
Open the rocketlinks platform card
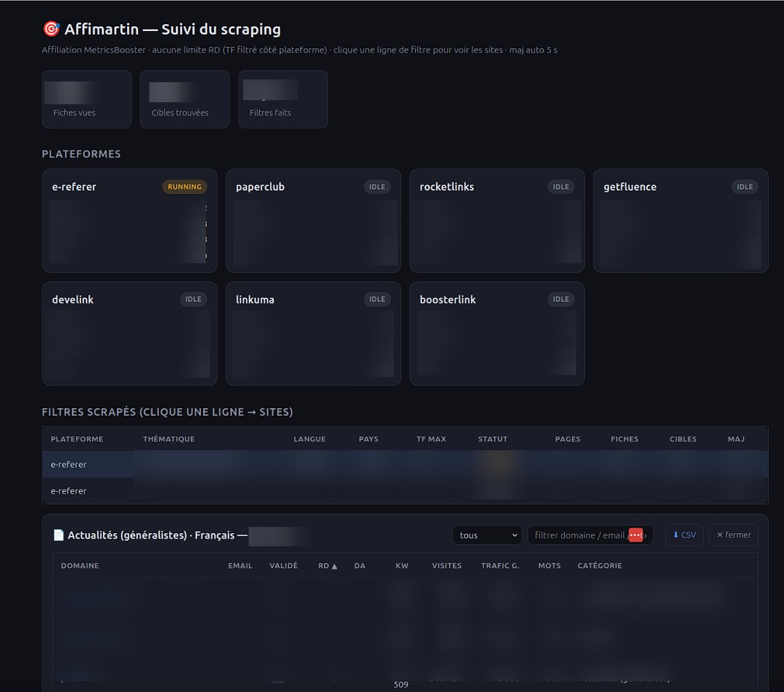497,220
